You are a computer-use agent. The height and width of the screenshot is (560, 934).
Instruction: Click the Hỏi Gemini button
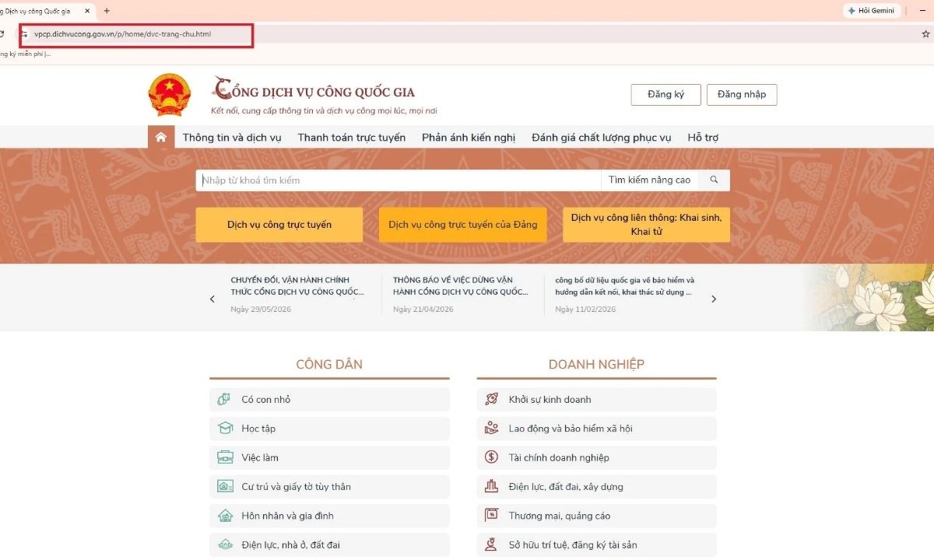click(872, 11)
